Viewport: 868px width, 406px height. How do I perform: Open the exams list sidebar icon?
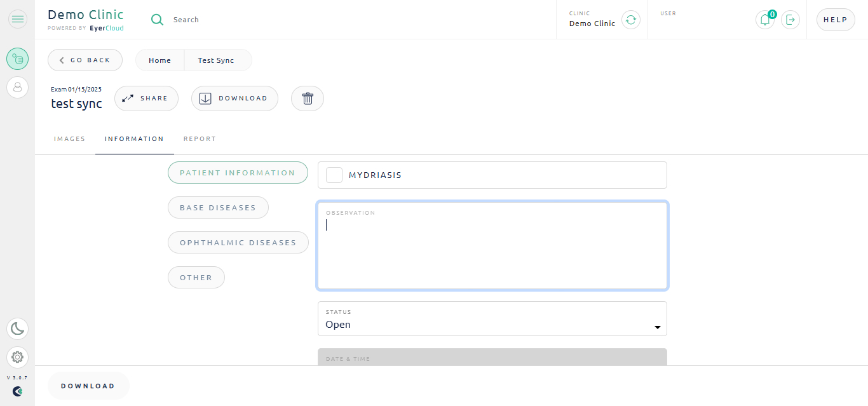pyautogui.click(x=17, y=59)
